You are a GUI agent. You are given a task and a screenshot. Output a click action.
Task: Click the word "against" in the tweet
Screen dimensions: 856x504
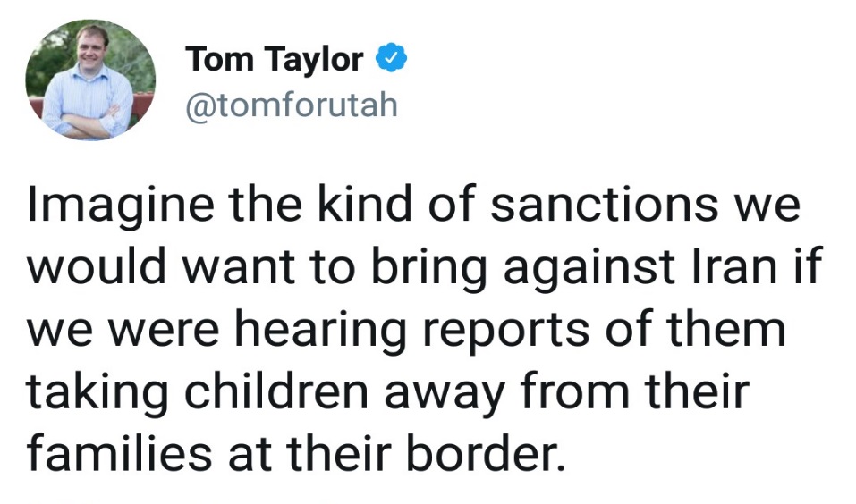click(563, 268)
